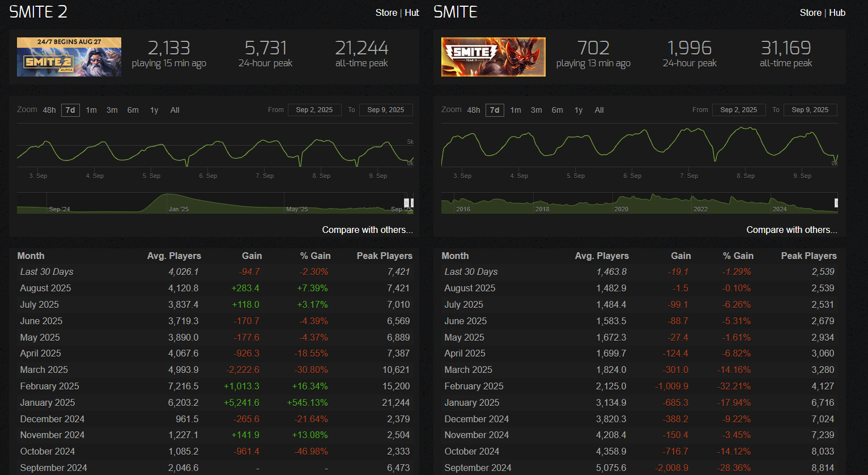Click December 2024 avg 3,820.3 in SMITE table

point(611,419)
